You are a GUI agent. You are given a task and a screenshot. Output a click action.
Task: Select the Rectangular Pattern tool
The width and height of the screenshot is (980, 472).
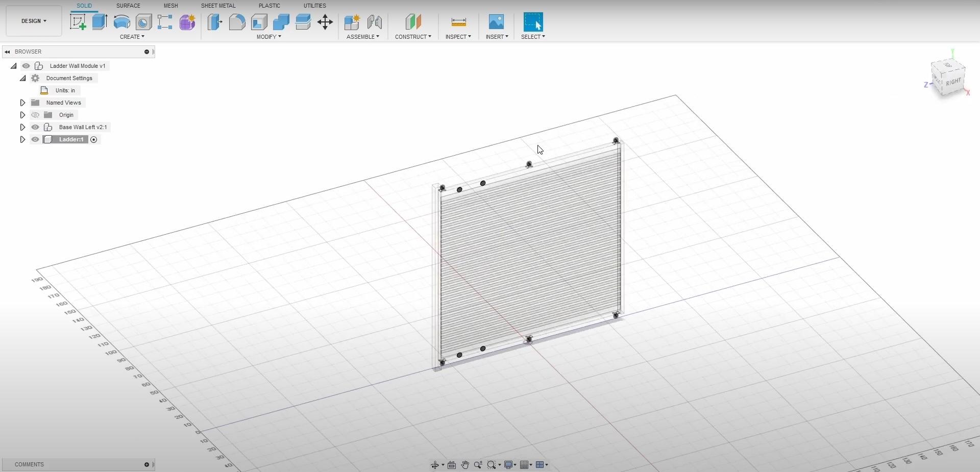pos(165,22)
